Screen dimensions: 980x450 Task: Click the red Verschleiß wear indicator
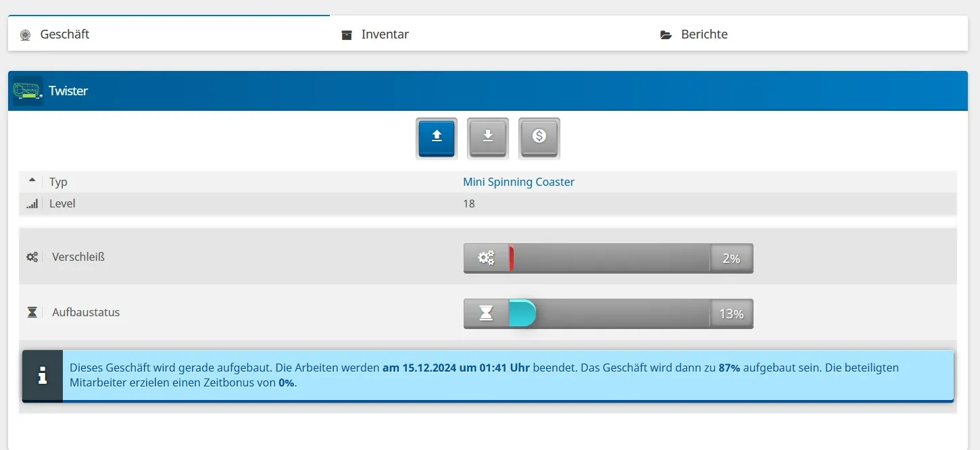point(512,258)
